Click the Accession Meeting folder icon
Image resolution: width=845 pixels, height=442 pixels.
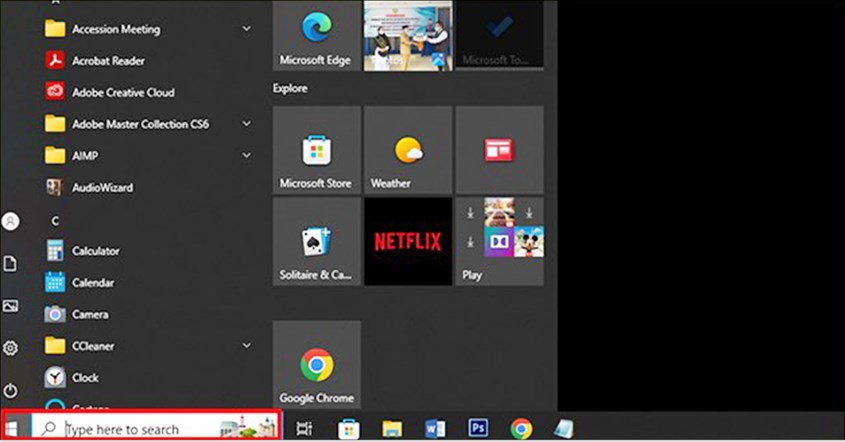click(55, 29)
